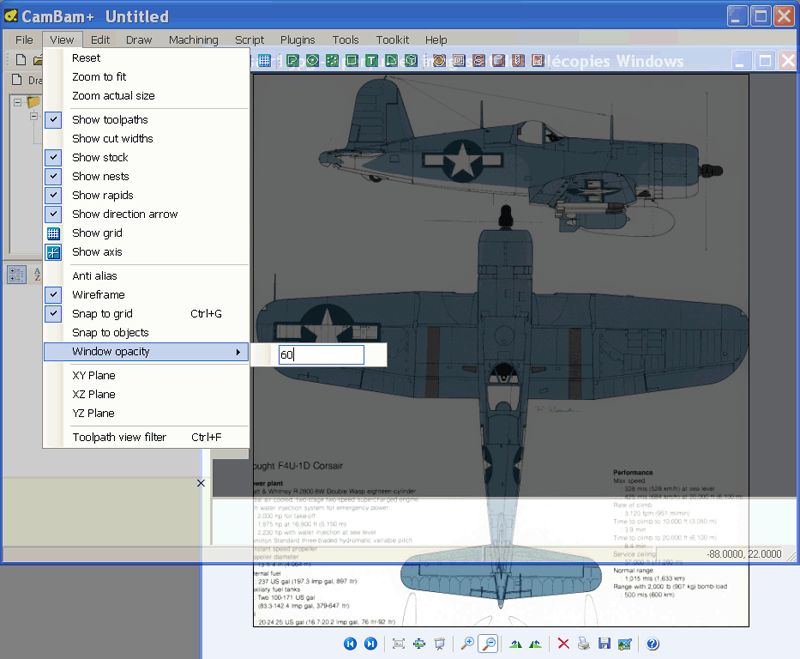Screen dimensions: 800x659
Task: Click the opacity value input field
Action: pos(320,355)
